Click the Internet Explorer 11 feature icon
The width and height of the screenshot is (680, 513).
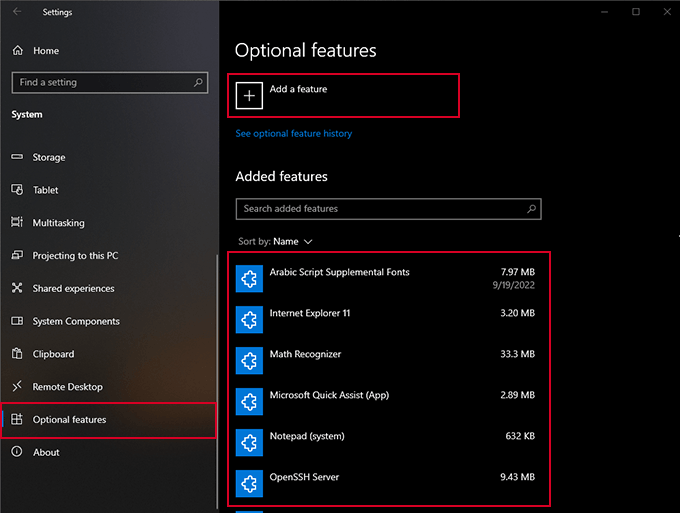[249, 320]
